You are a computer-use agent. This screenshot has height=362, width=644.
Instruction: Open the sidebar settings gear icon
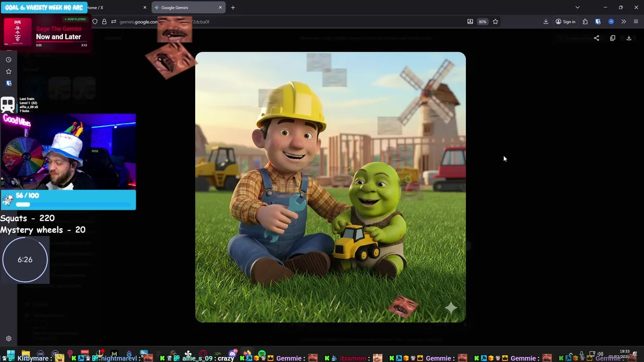(9, 339)
